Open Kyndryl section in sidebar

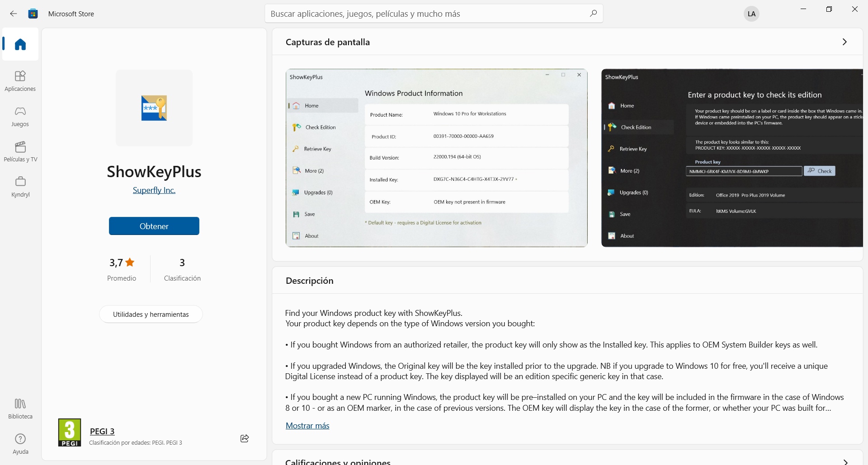20,187
